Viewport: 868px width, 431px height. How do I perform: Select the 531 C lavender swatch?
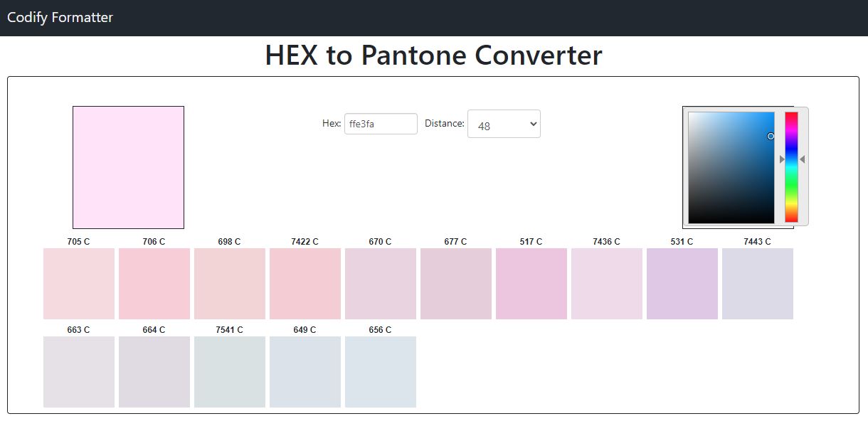click(682, 284)
